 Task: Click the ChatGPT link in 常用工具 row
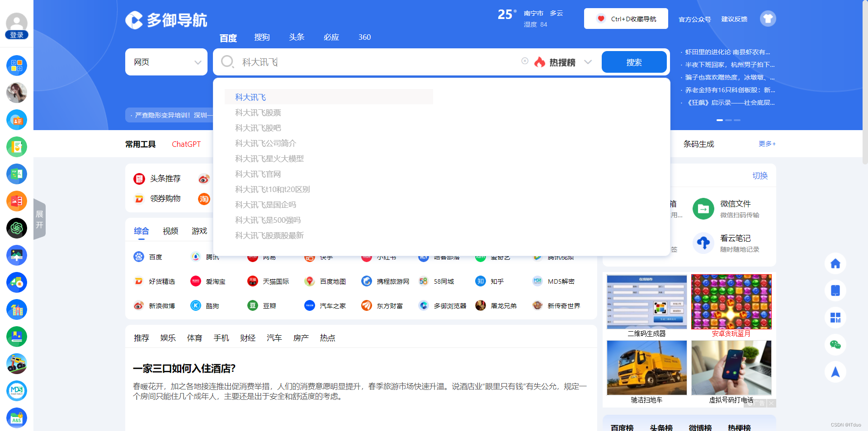(186, 144)
